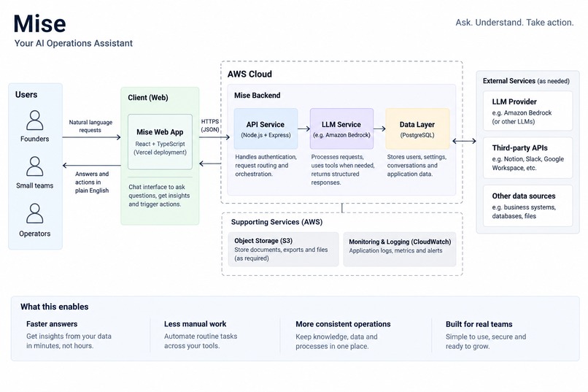Click 'Automate routine tasks across your tools' text
The width and height of the screenshot is (588, 392).
click(201, 341)
